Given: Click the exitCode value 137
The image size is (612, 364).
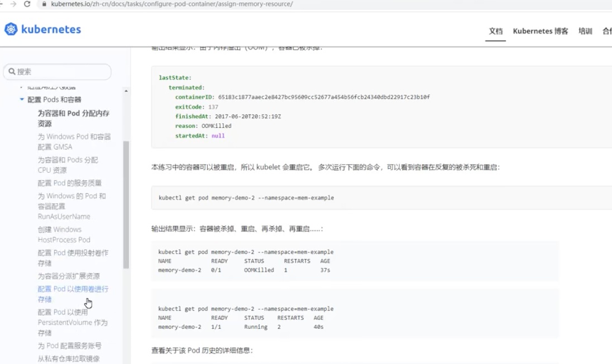Looking at the screenshot, I should [213, 107].
